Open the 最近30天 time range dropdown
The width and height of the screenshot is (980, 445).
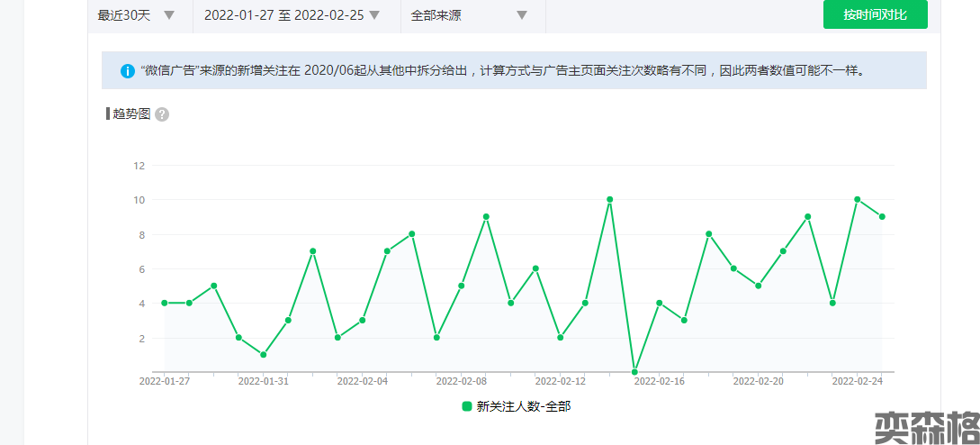click(x=136, y=15)
